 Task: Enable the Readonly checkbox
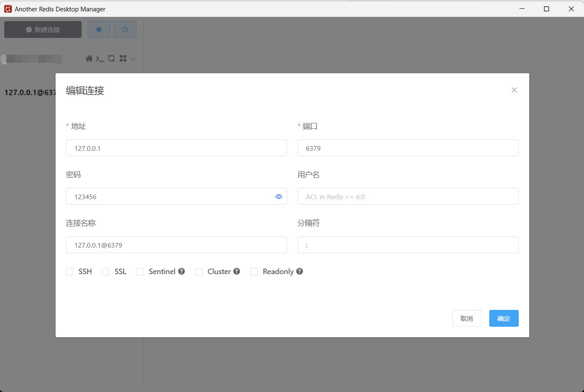(x=254, y=272)
